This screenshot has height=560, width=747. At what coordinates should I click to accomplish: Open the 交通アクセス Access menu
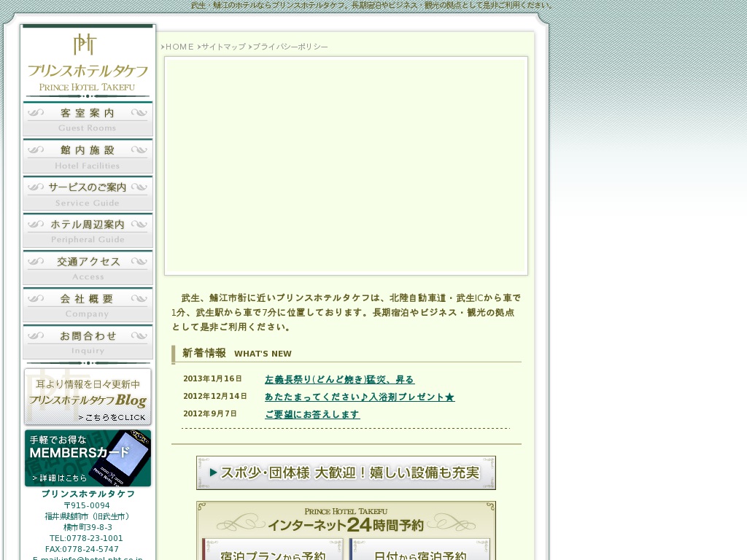pyautogui.click(x=88, y=268)
